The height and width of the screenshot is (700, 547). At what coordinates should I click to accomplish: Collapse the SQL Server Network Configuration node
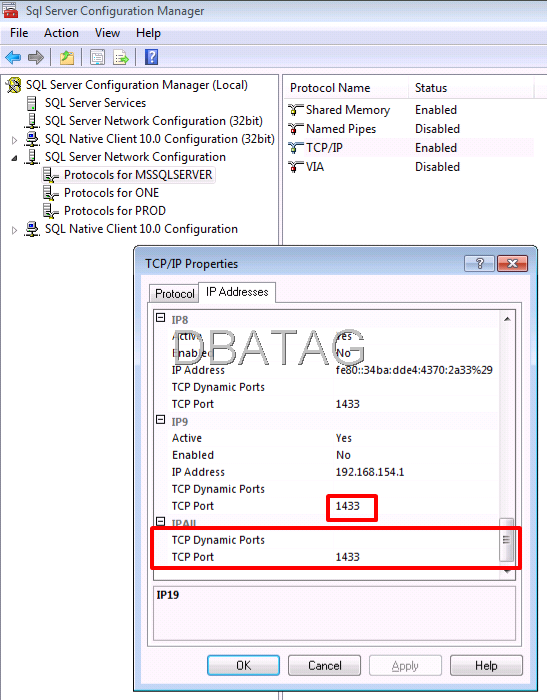[x=14, y=158]
